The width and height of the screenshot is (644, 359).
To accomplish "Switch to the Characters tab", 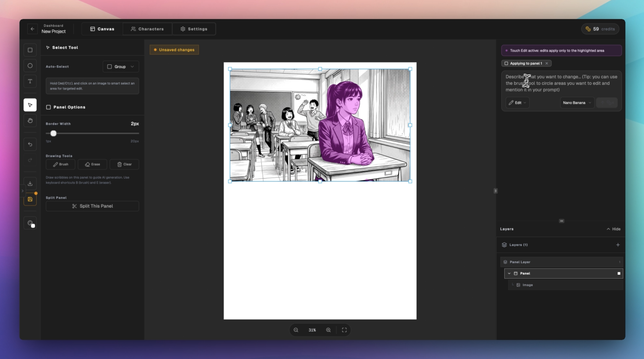I will tap(147, 29).
